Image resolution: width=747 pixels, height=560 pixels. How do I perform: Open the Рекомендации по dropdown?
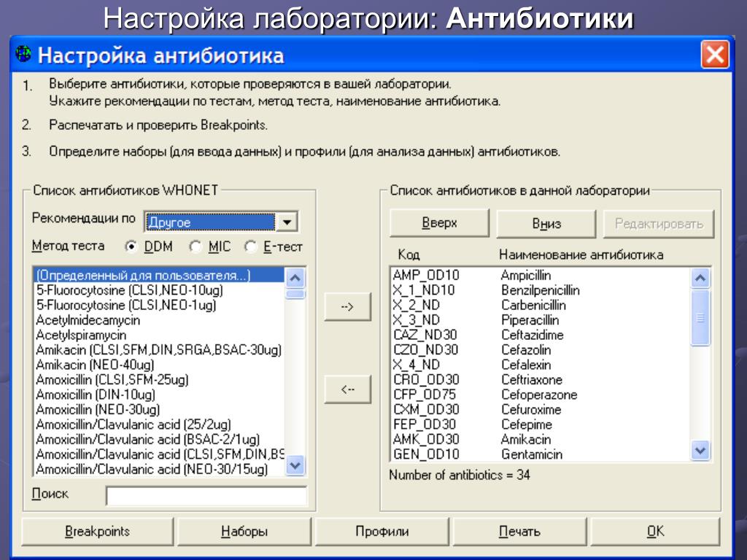click(x=287, y=222)
